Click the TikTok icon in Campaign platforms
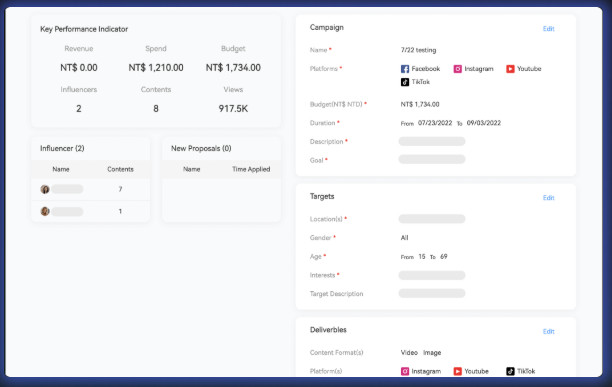The width and height of the screenshot is (612, 387). tap(405, 82)
